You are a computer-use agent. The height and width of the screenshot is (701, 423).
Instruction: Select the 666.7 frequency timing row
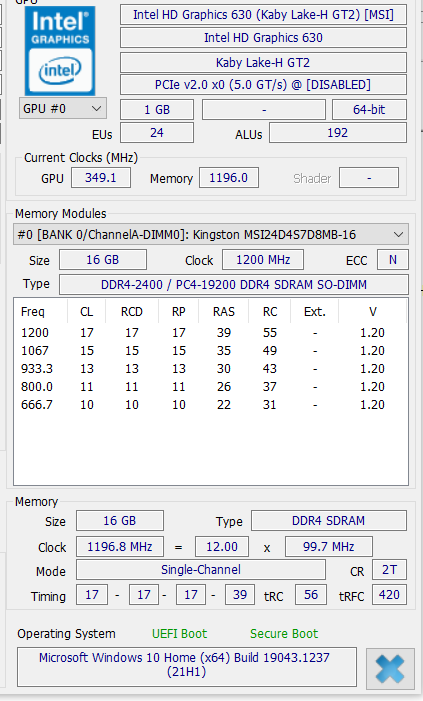[x=211, y=405]
